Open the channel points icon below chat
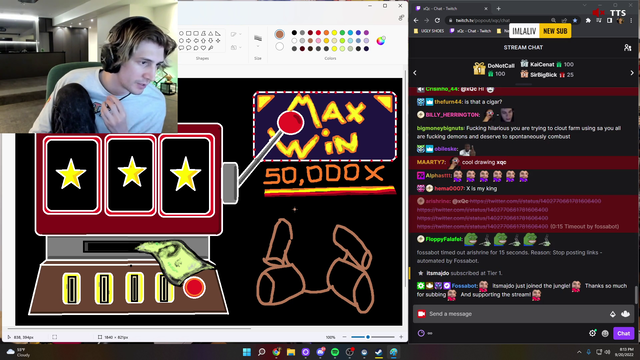The image size is (640, 360). tap(421, 333)
